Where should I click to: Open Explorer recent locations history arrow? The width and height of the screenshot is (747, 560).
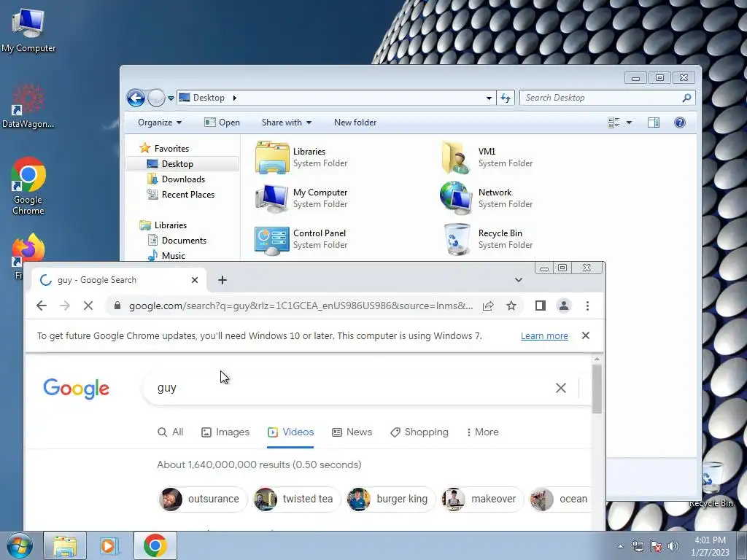171,98
